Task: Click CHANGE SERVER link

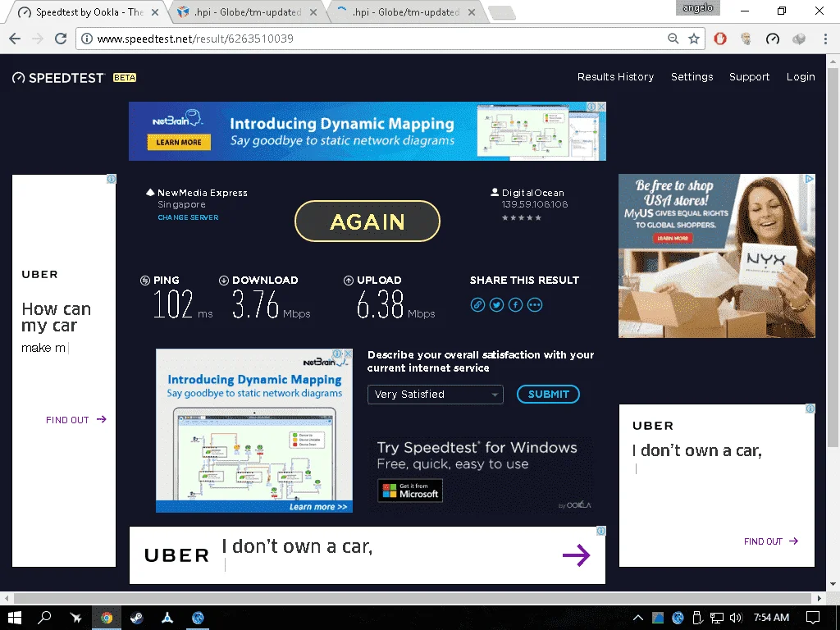Action: pos(188,217)
